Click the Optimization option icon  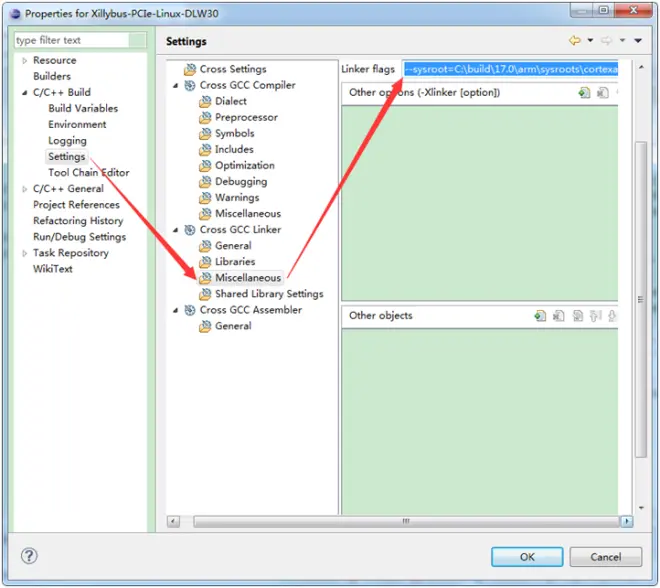click(x=205, y=165)
